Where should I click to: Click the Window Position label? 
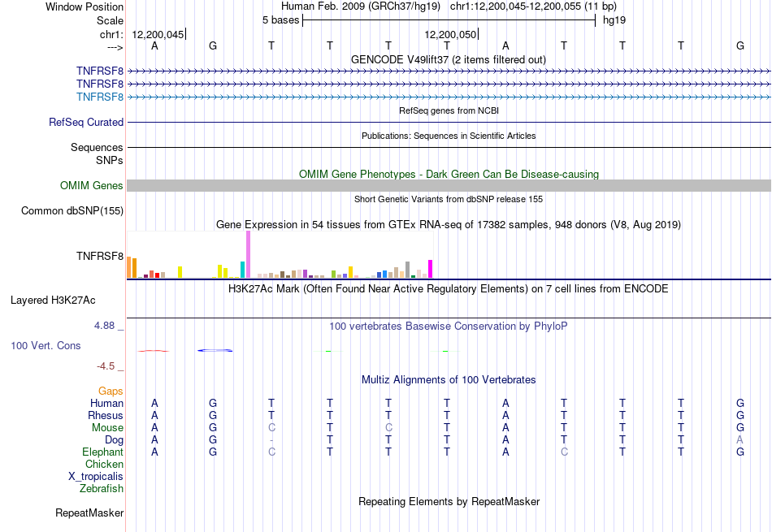[85, 6]
